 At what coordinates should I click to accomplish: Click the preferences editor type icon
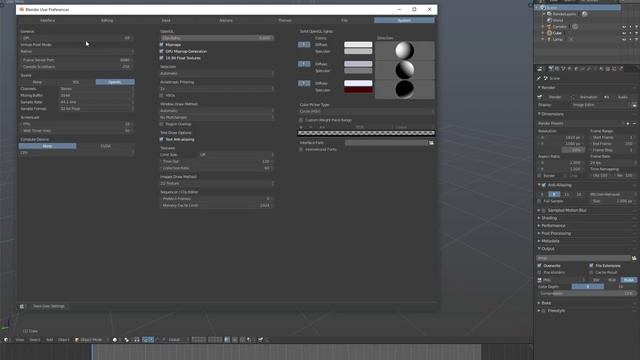22,306
